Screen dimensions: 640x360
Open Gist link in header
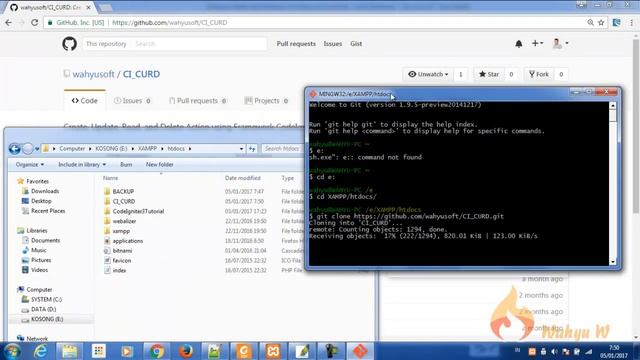tap(356, 44)
